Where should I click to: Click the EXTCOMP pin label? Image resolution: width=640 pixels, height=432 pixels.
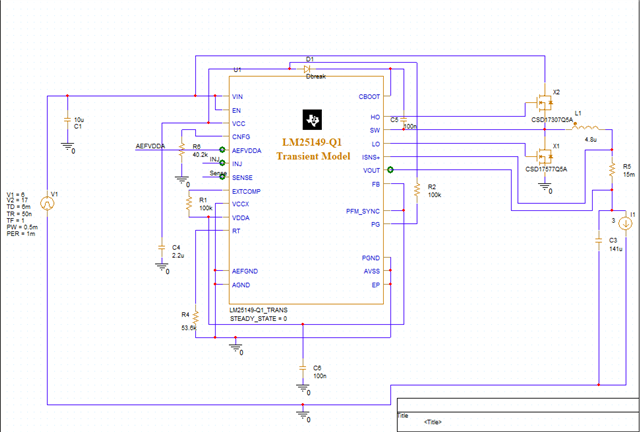[x=246, y=192]
